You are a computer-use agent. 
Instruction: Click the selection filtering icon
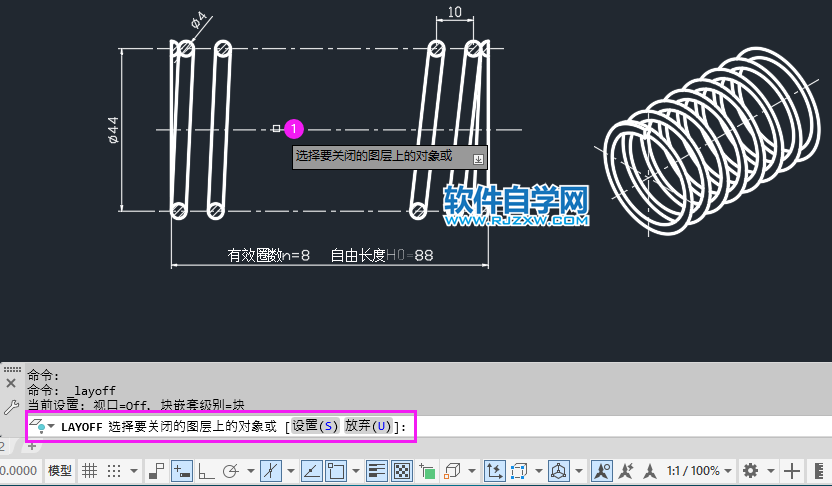tap(518, 471)
